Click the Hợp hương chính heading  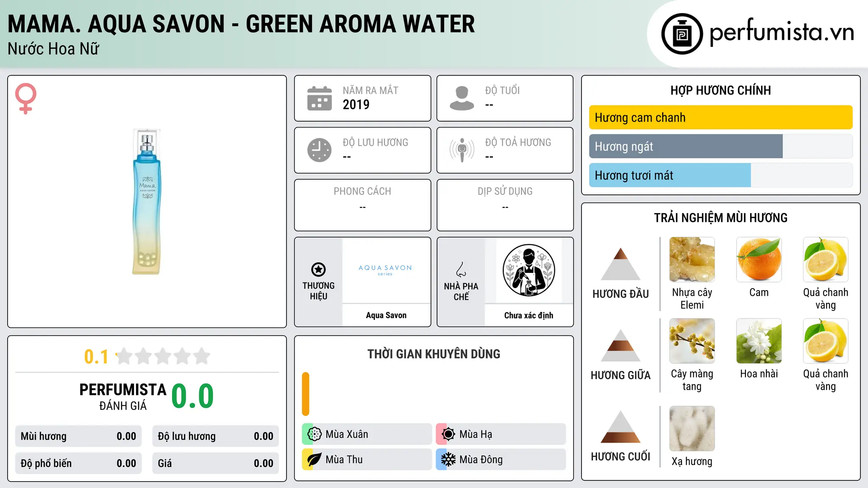click(x=721, y=90)
